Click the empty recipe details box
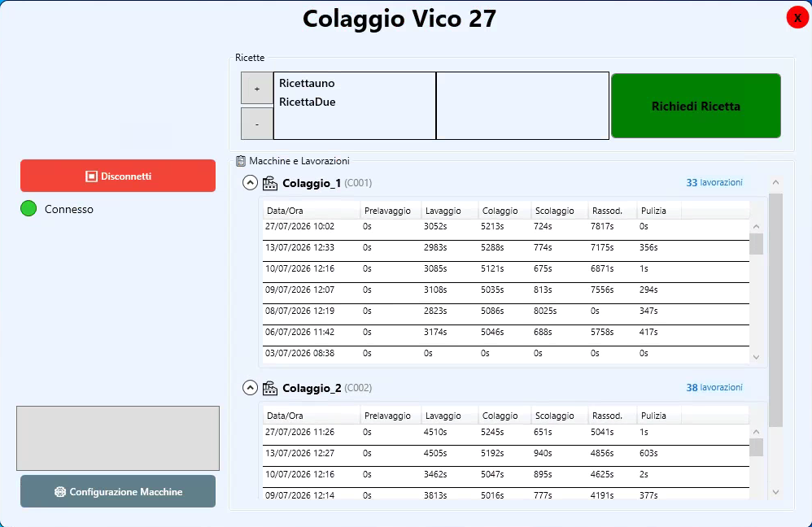812x527 pixels. (x=522, y=106)
